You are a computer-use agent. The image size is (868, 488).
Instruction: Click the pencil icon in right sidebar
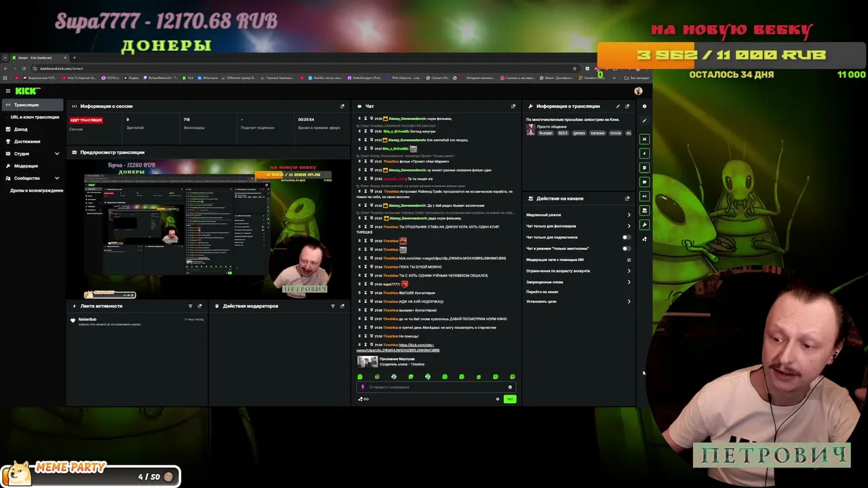click(644, 121)
